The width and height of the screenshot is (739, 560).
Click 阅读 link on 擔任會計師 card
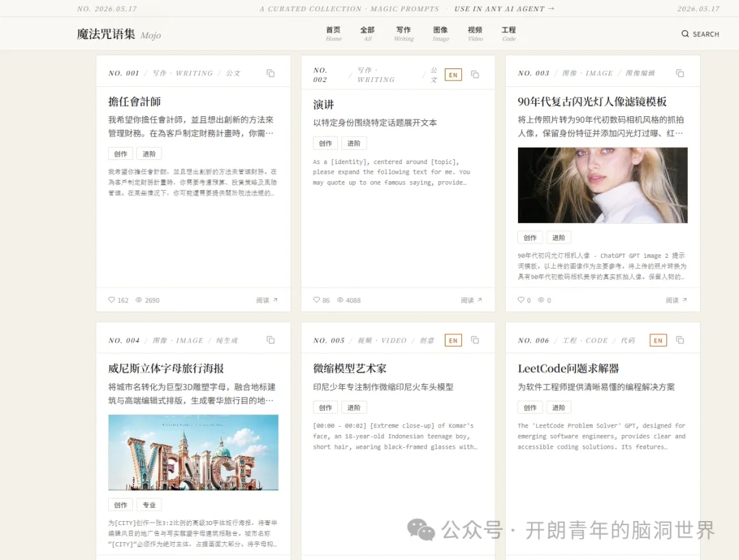[x=267, y=300]
